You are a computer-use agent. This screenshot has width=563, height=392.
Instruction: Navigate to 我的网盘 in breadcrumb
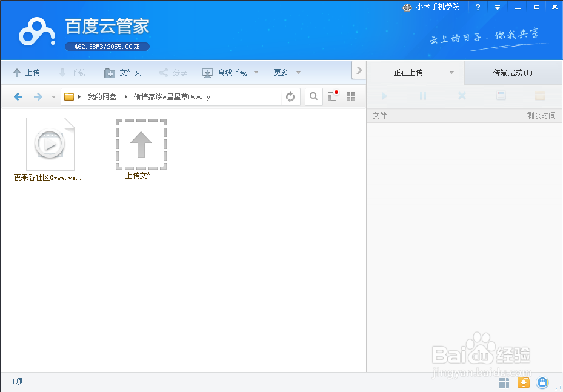[102, 96]
